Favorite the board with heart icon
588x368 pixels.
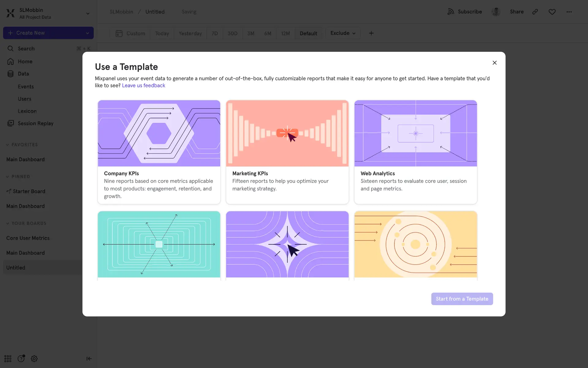click(x=552, y=12)
